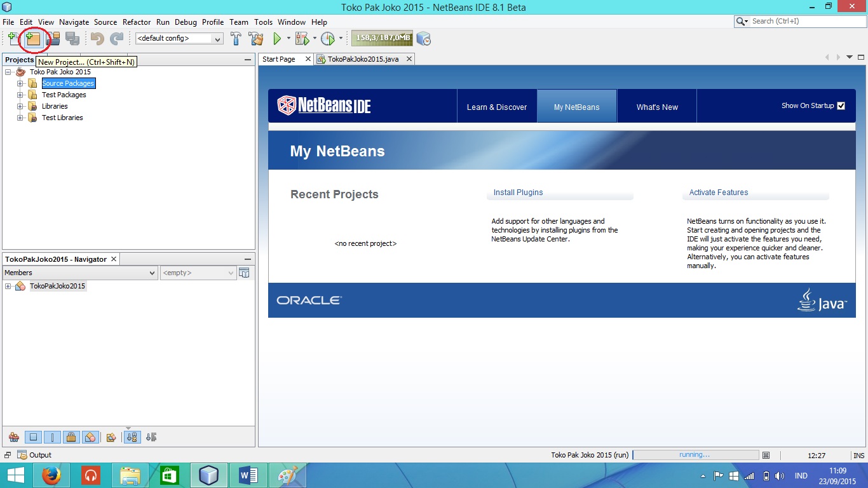Click the Windows Start button

click(x=15, y=475)
